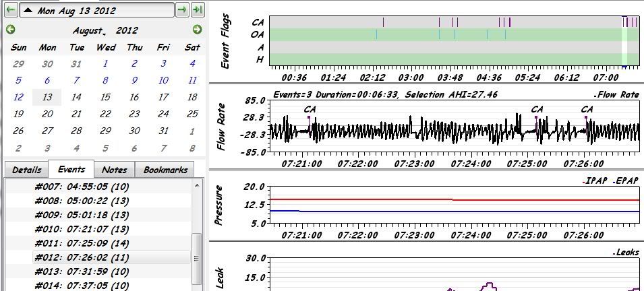Image resolution: width=644 pixels, height=291 pixels.
Task: Click the first CA marker in Flow Rate graph
Action: [x=310, y=110]
